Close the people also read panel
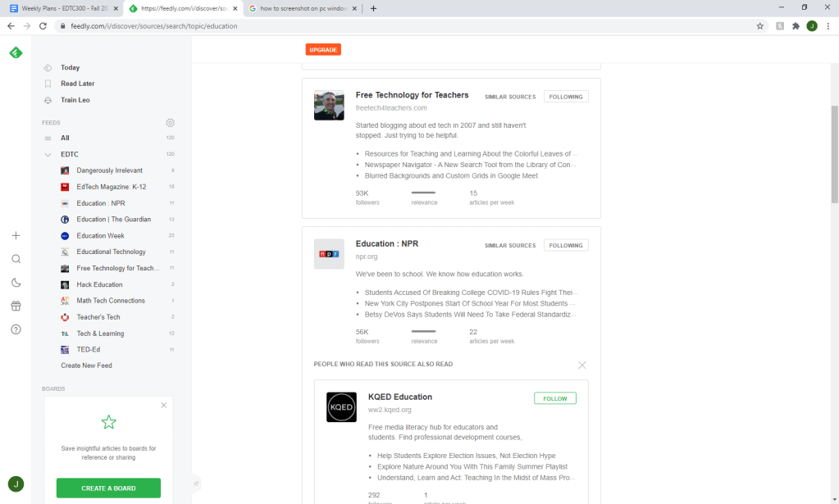 [x=581, y=365]
